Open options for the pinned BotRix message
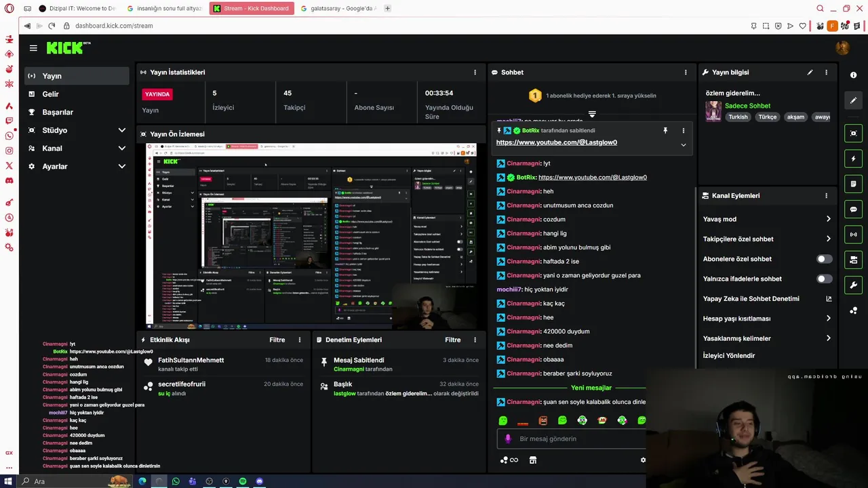The image size is (868, 488). (x=683, y=130)
